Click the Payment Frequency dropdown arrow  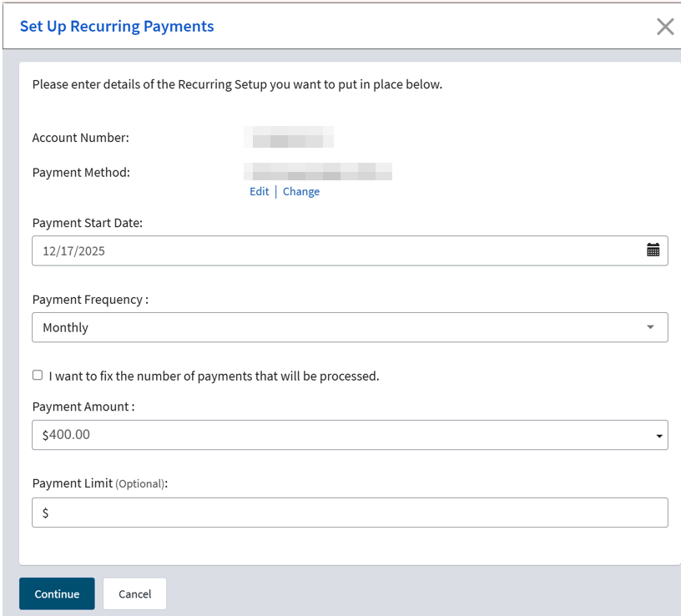tap(651, 327)
